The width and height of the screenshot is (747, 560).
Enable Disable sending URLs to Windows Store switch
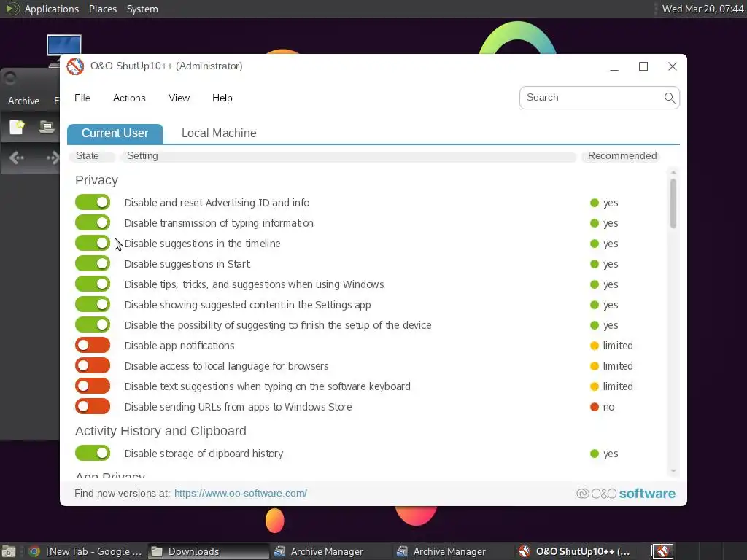click(x=93, y=407)
